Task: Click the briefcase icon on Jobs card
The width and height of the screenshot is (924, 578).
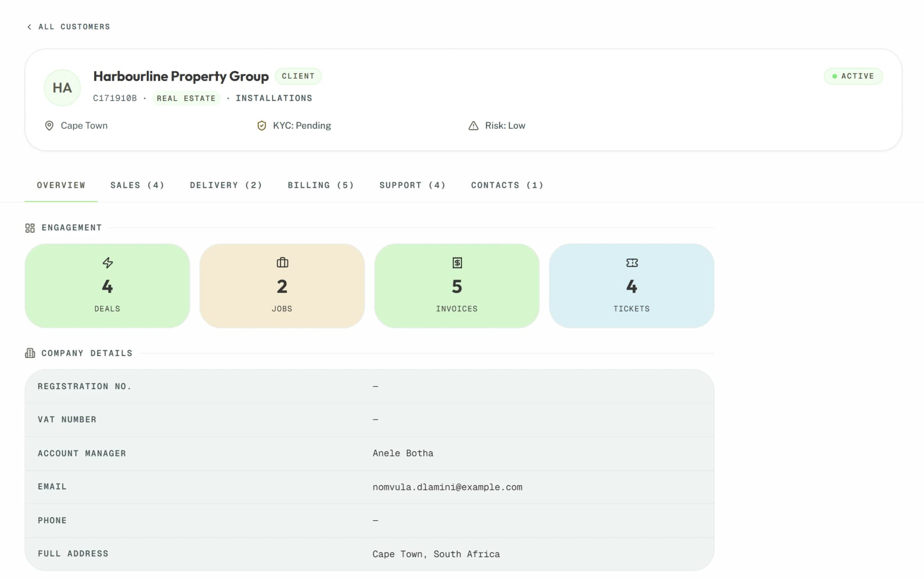Action: [282, 262]
